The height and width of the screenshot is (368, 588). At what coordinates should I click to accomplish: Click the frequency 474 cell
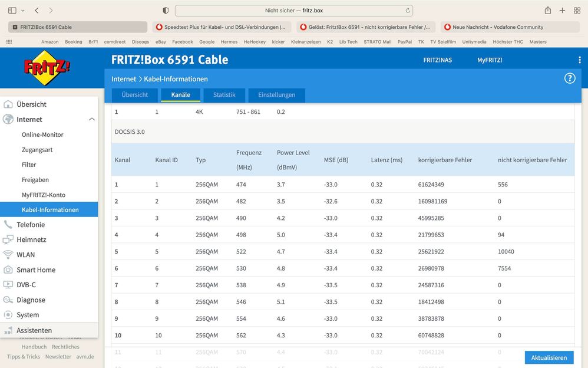coord(241,185)
